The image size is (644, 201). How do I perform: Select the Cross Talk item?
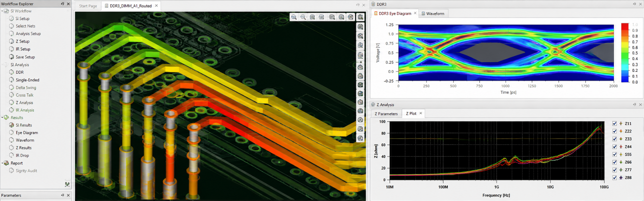point(24,95)
